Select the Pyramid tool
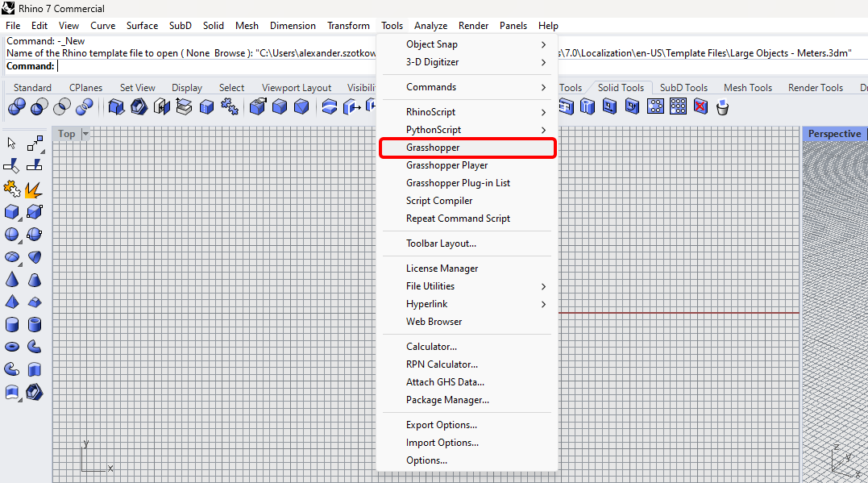Viewport: 868px width, 483px height. [x=11, y=302]
